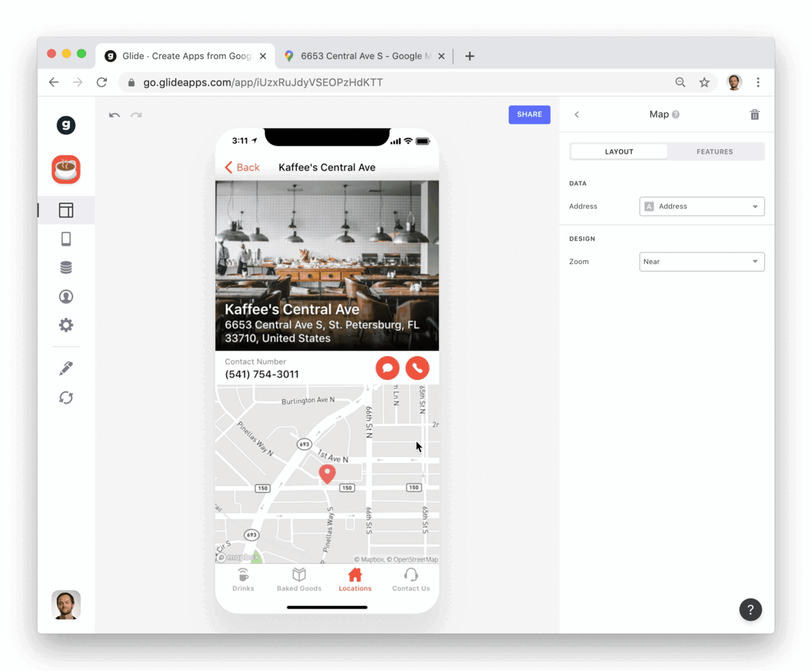Click the Contact Number label
The width and height of the screenshot is (812, 671).
[256, 362]
